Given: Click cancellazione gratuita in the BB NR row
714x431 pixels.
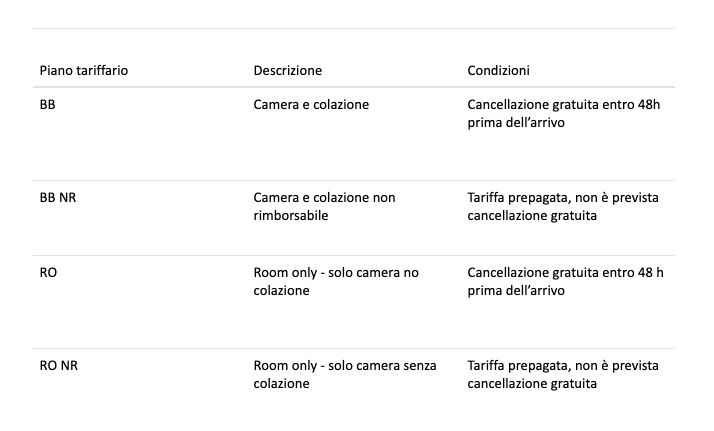Looking at the screenshot, I should coord(532,216).
